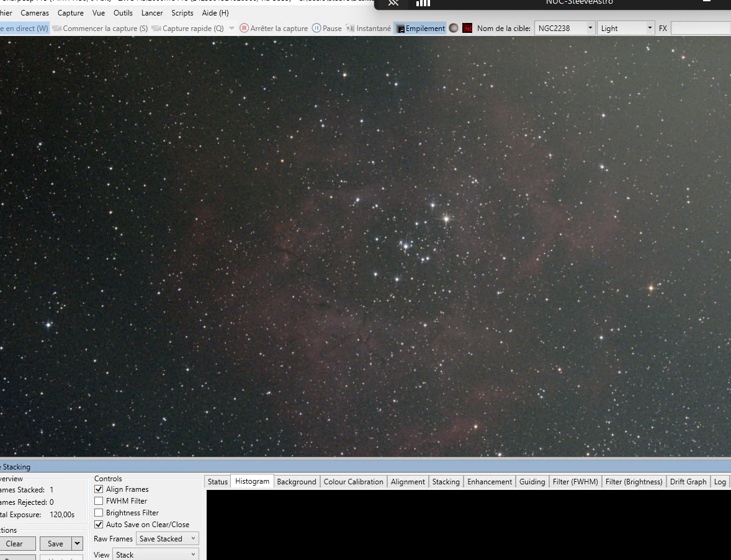
Task: Open the Raw Frames Save Stacked dropdown
Action: 167,539
